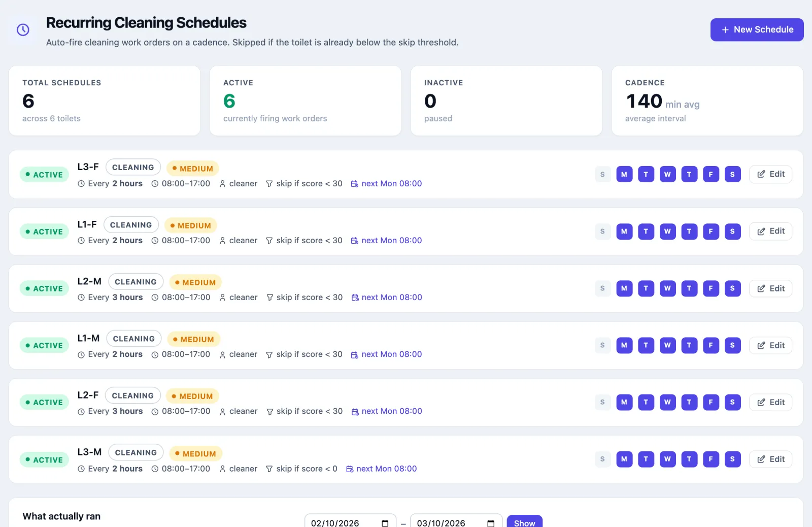Click the filter funnel icon on the L1-F row
812x527 pixels.
pyautogui.click(x=269, y=241)
